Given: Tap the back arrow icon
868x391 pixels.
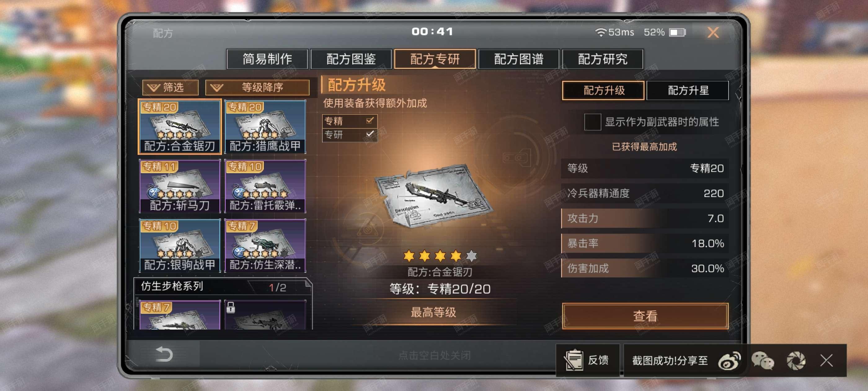Looking at the screenshot, I should point(164,354).
